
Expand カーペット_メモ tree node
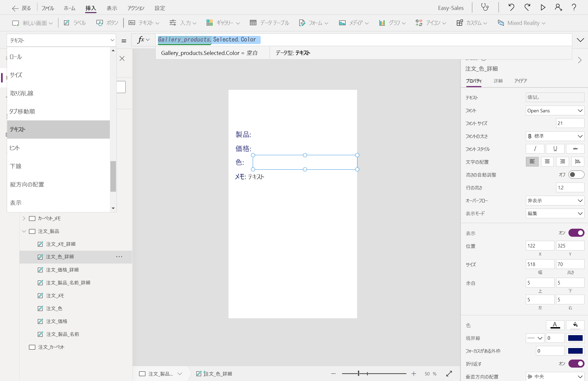[24, 218]
